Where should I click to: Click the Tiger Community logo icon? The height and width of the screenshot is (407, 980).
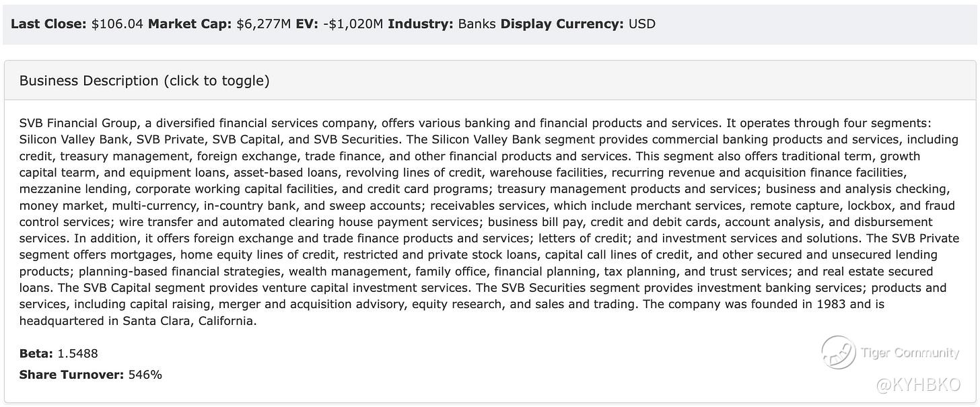[838, 353]
